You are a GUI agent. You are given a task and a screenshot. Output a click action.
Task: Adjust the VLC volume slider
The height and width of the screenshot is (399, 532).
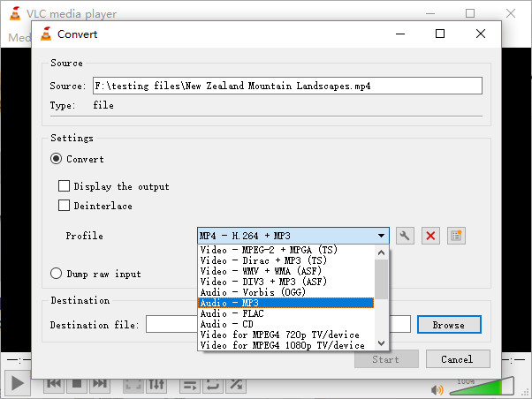tap(482, 387)
